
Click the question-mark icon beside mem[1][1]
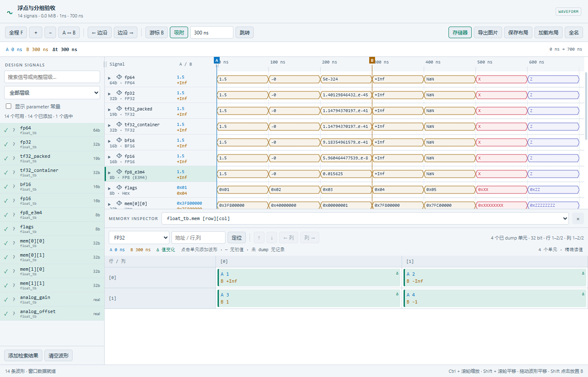pos(14,285)
